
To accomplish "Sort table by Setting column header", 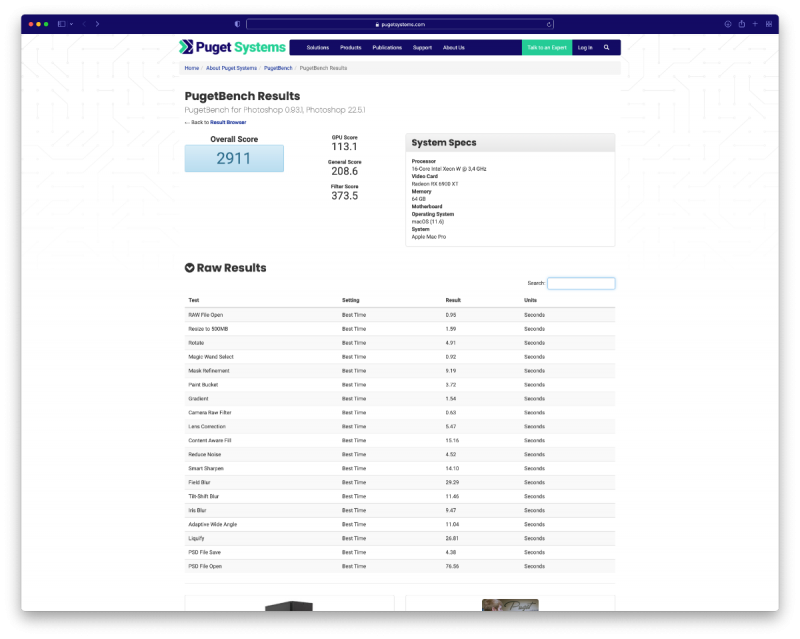I will 351,300.
